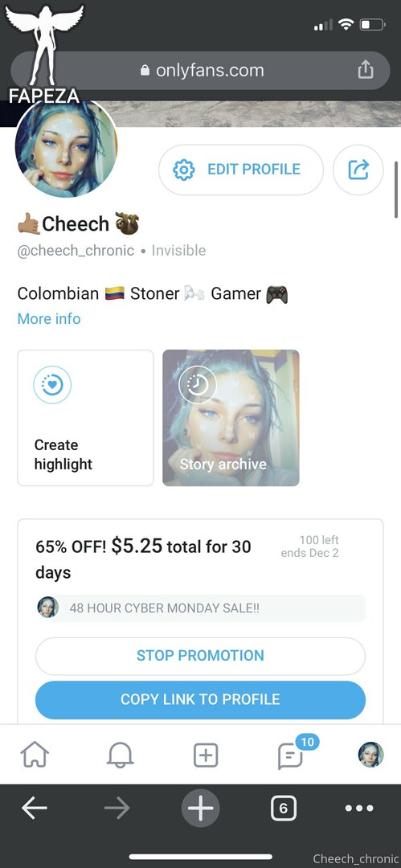Click the share profile arrow icon

click(x=358, y=170)
